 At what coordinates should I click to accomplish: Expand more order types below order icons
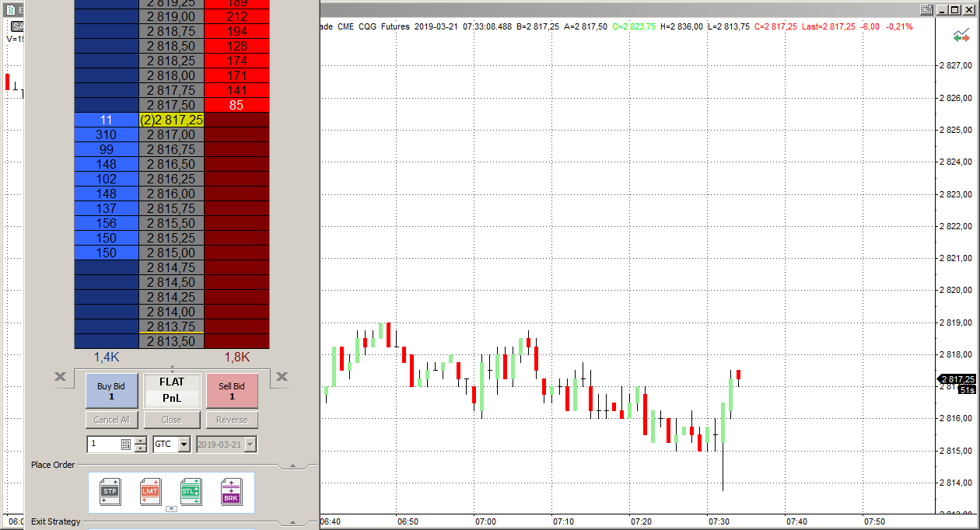[x=171, y=509]
